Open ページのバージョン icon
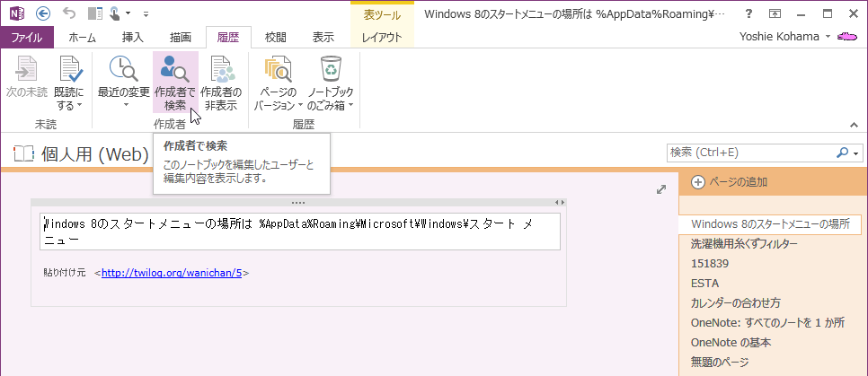868x376 pixels. pyautogui.click(x=278, y=68)
